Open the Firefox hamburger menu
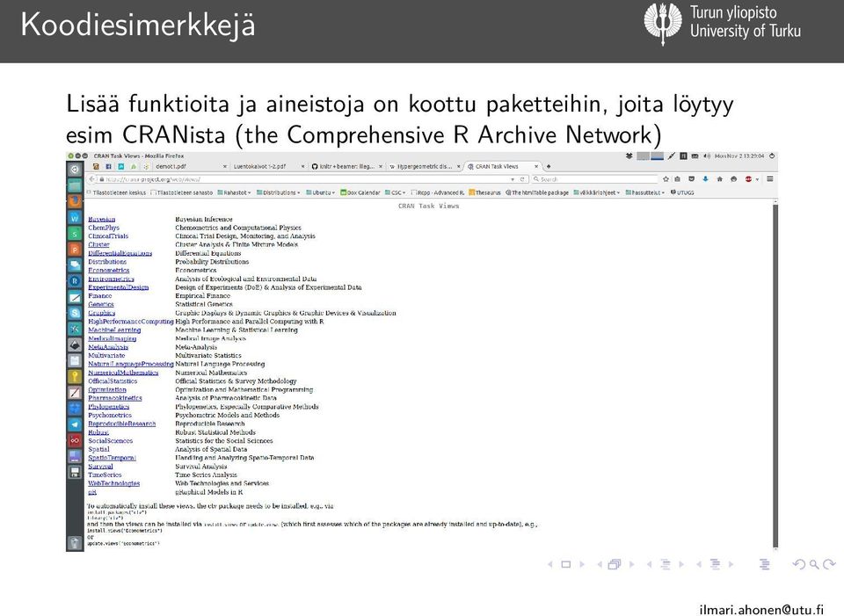 tap(770, 179)
